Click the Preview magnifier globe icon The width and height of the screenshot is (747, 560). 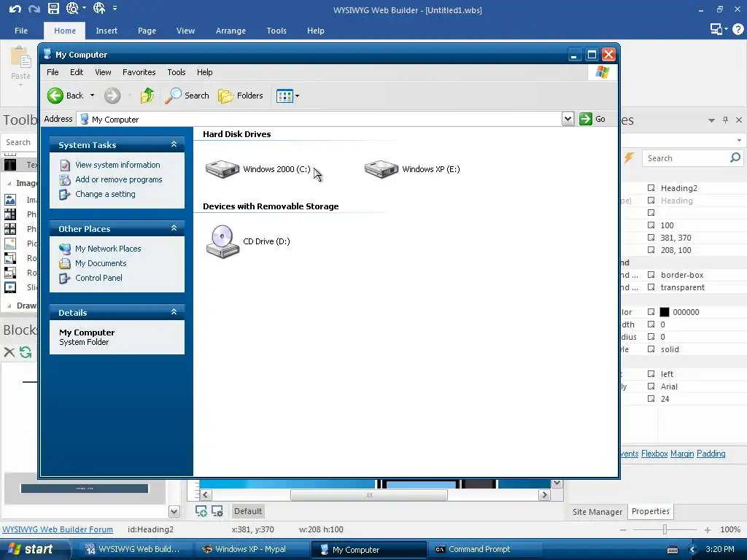pos(72,8)
